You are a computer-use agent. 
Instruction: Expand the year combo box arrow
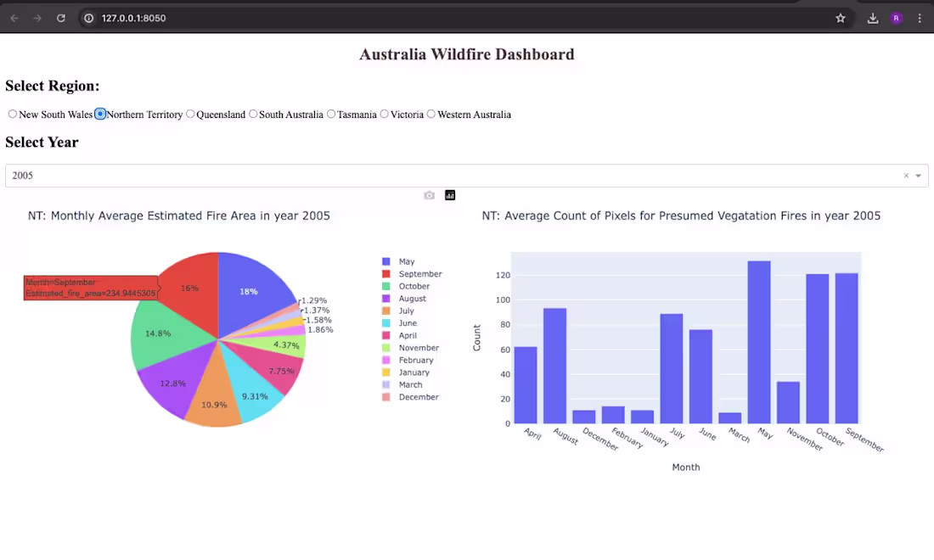(x=918, y=175)
